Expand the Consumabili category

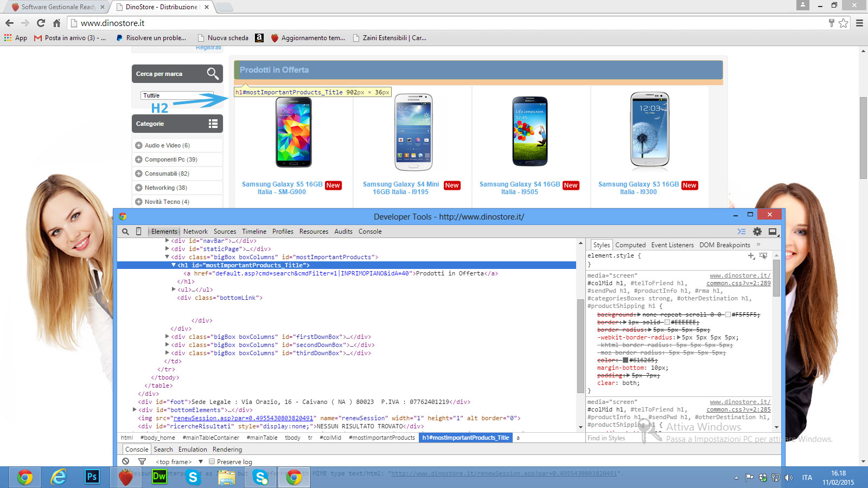coord(138,174)
